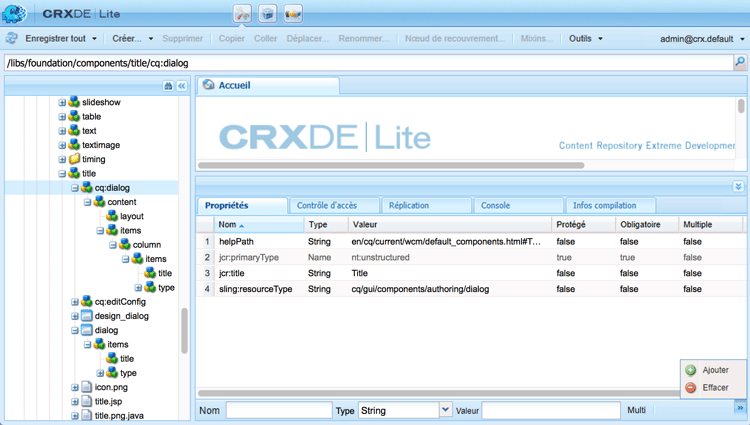The image size is (750, 425).
Task: Click the Ajouter button
Action: 713,370
